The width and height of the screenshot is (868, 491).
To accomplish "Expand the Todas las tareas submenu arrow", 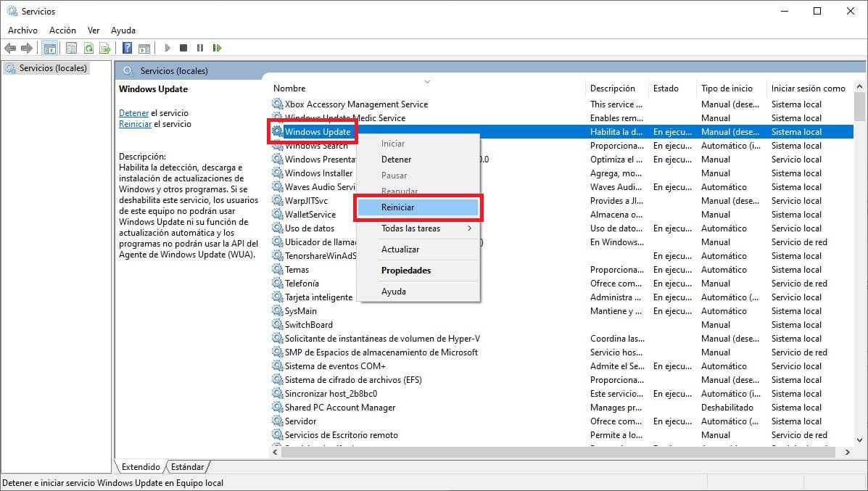I will pos(469,228).
